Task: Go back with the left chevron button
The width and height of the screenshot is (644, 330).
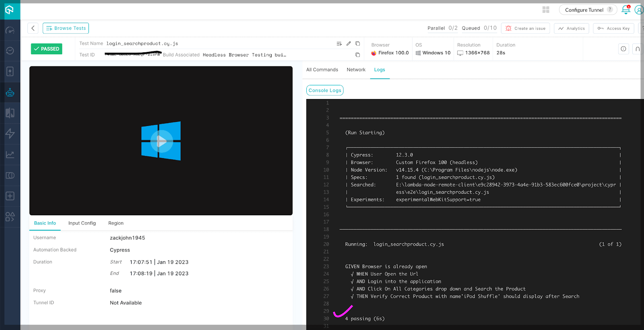Action: 33,28
